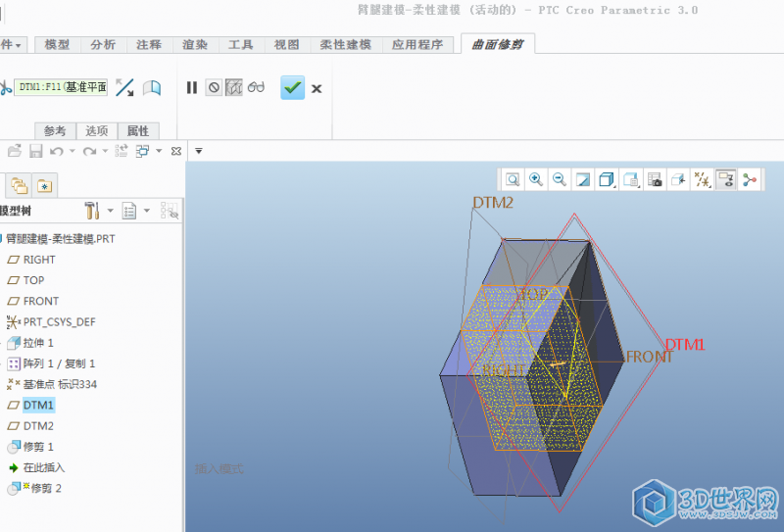Click the switch windows icon

coord(143,151)
